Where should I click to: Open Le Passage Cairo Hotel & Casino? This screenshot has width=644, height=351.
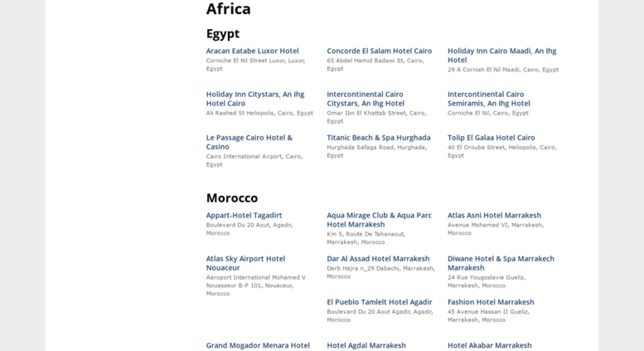pyautogui.click(x=249, y=142)
